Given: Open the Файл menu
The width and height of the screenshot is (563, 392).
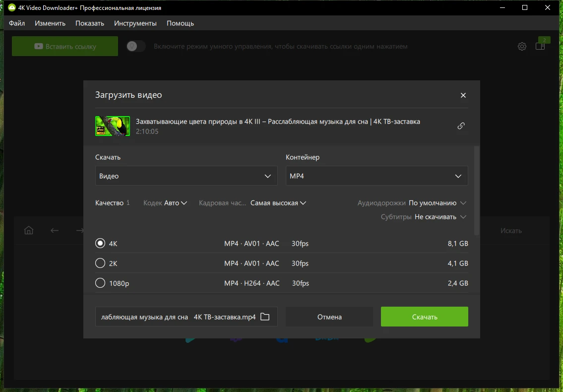Looking at the screenshot, I should 17,23.
